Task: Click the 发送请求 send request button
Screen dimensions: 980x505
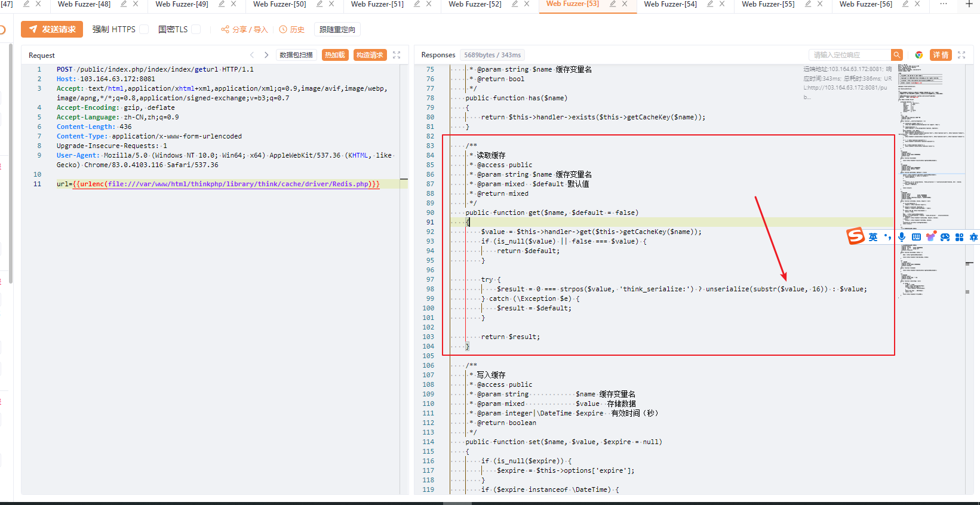Action: [52, 29]
